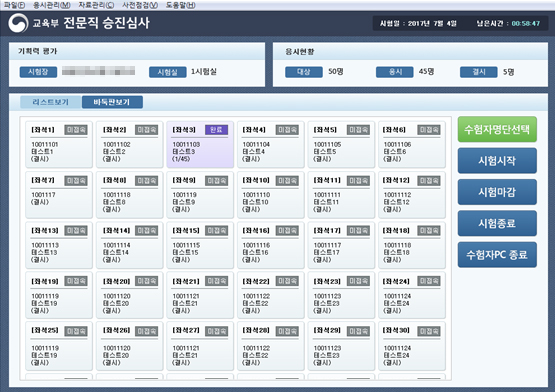Click the Ministry of Education logo icon

tap(18, 23)
